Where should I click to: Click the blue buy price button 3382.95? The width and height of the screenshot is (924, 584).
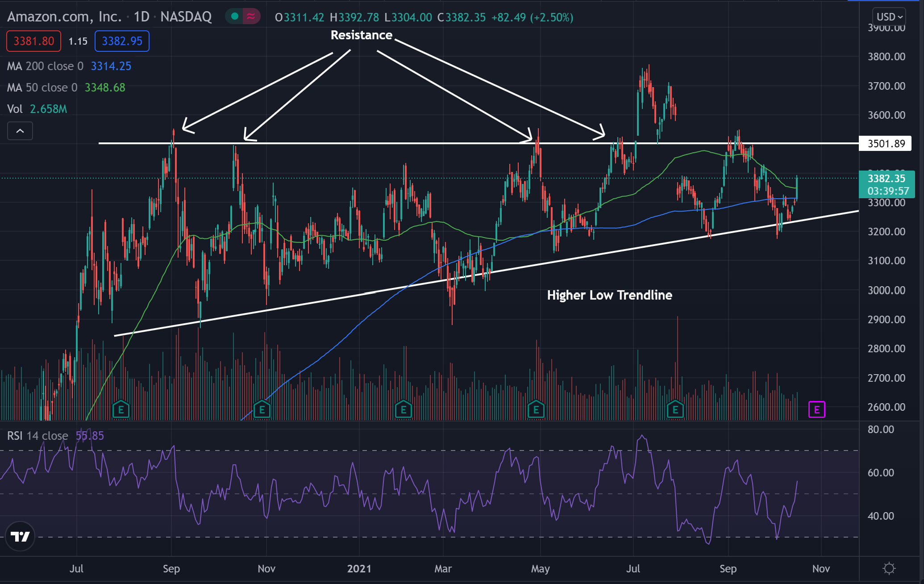pyautogui.click(x=122, y=41)
